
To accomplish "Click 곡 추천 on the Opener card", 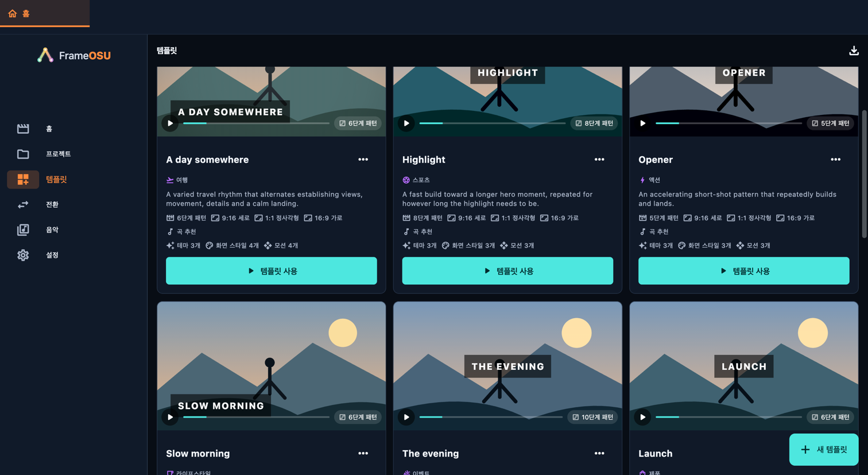I will click(x=654, y=231).
